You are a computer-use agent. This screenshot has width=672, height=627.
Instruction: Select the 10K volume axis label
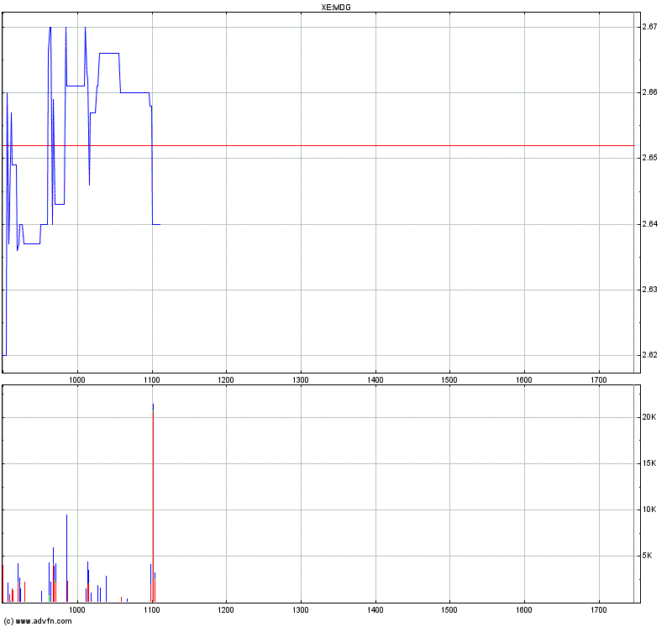point(649,509)
